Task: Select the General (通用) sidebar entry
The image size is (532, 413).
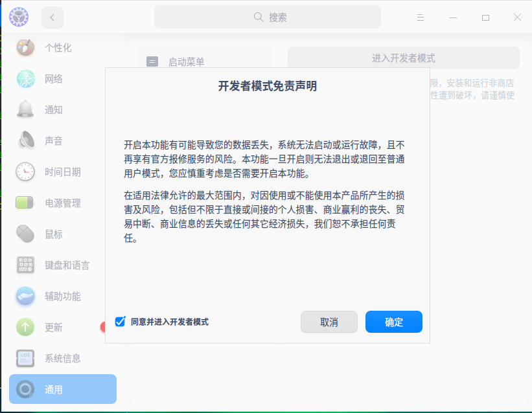Action: pos(62,389)
